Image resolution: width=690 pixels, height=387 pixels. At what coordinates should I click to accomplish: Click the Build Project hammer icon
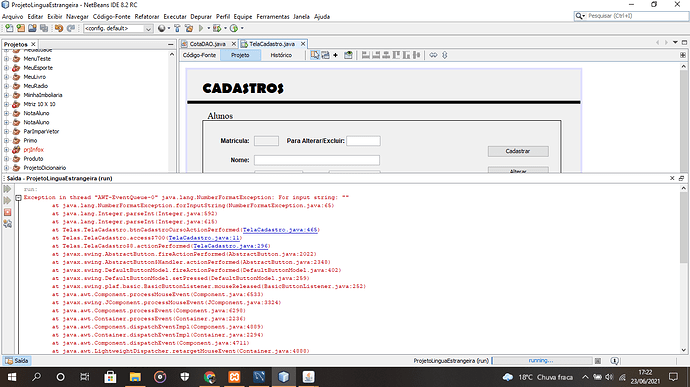(x=177, y=28)
